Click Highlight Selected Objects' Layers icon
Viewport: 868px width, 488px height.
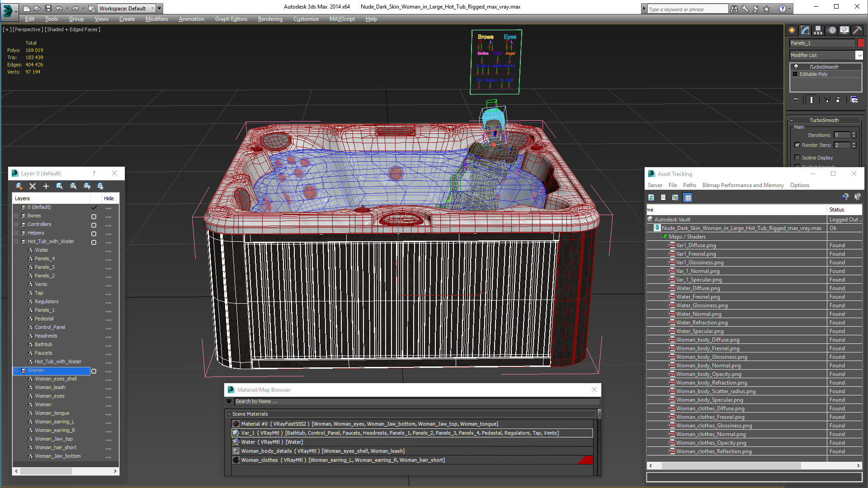point(73,186)
